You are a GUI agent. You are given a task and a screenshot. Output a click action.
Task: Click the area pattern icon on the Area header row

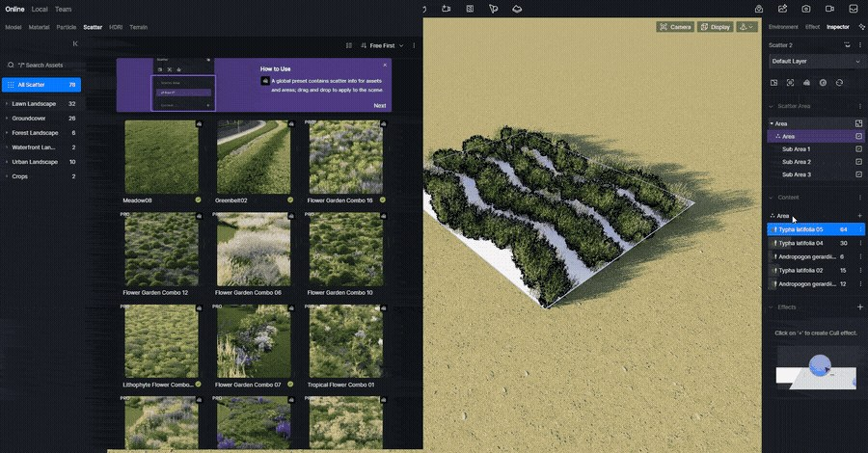point(858,123)
